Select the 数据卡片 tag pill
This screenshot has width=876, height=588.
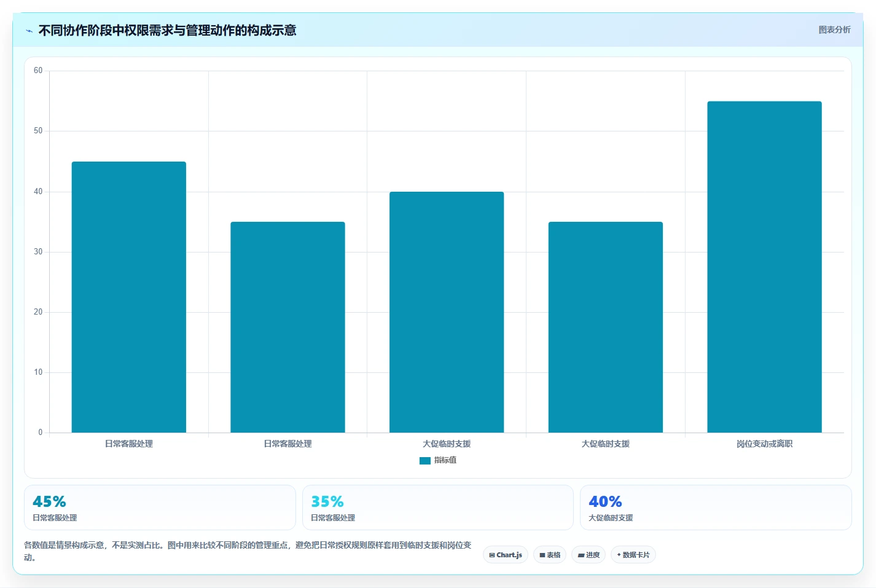point(633,555)
